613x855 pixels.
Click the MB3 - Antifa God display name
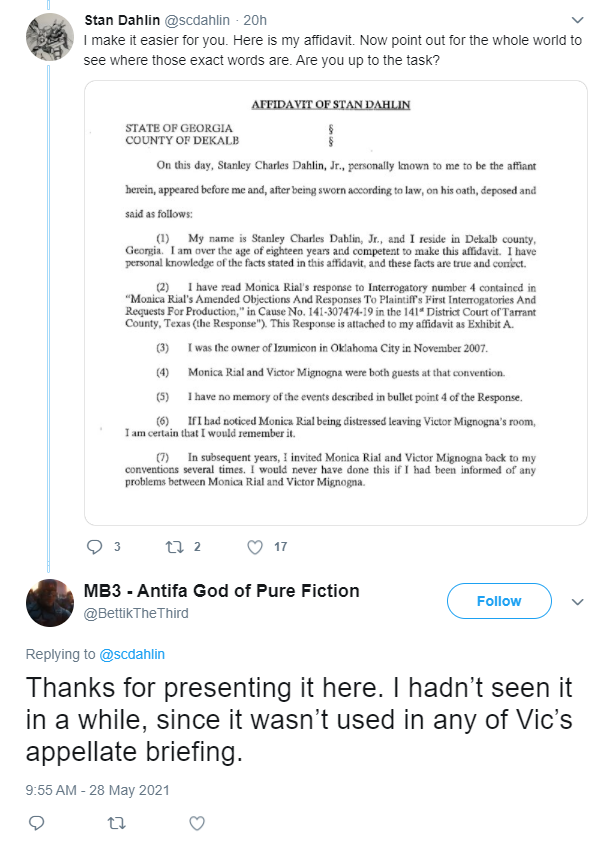click(x=221, y=591)
